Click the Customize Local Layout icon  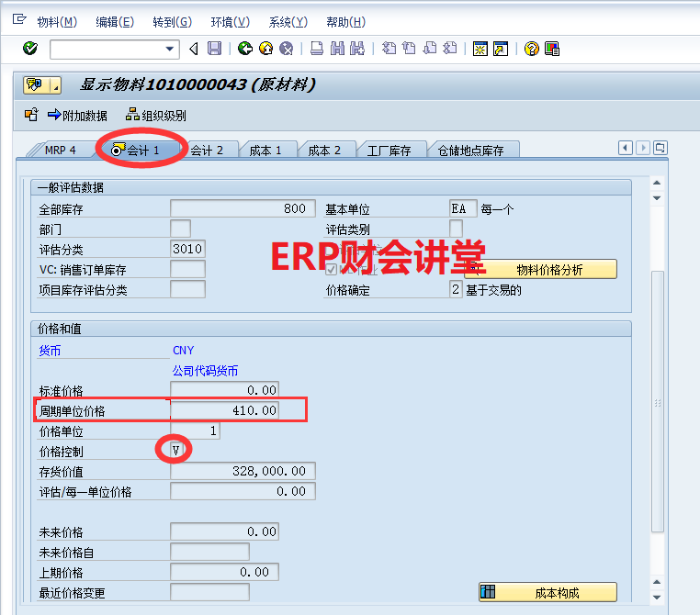[x=552, y=49]
